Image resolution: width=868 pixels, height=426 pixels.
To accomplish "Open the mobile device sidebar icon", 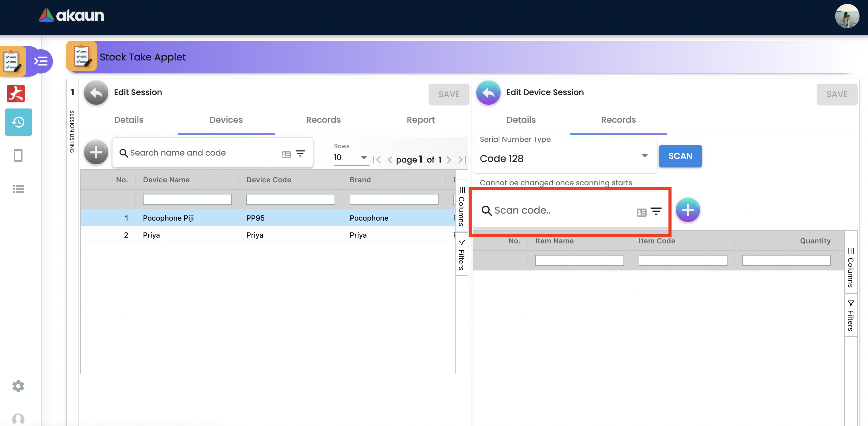I will (x=18, y=156).
